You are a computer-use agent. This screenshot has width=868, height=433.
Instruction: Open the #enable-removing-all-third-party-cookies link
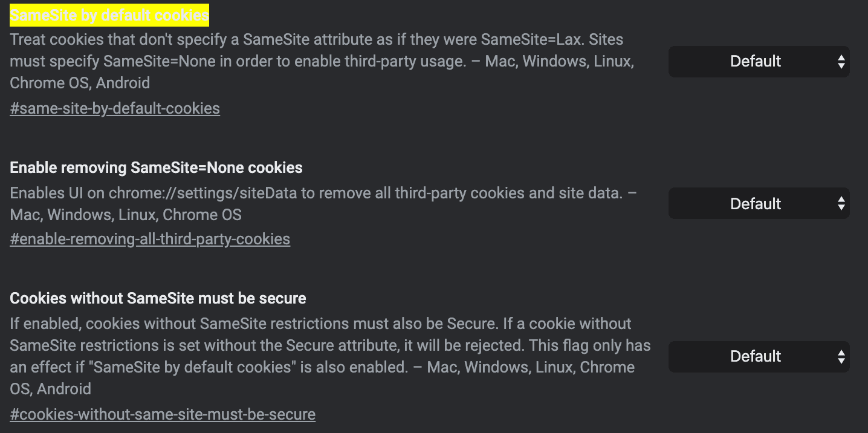click(x=149, y=239)
